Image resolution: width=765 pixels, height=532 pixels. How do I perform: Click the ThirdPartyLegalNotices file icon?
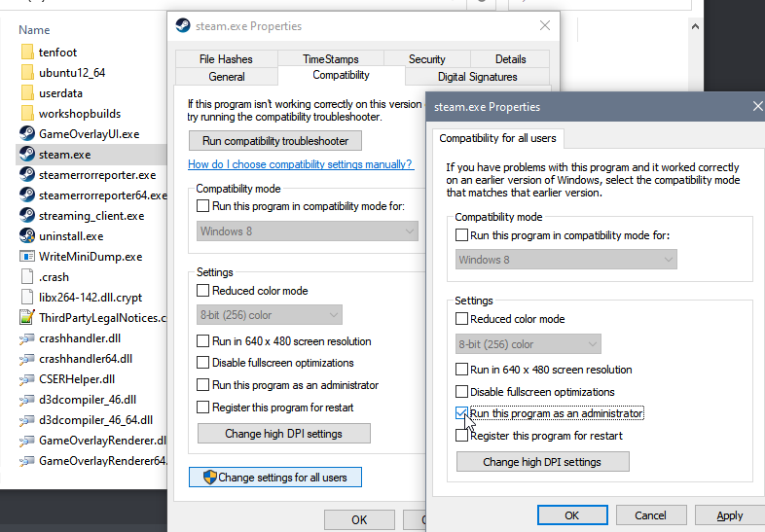pyautogui.click(x=27, y=317)
